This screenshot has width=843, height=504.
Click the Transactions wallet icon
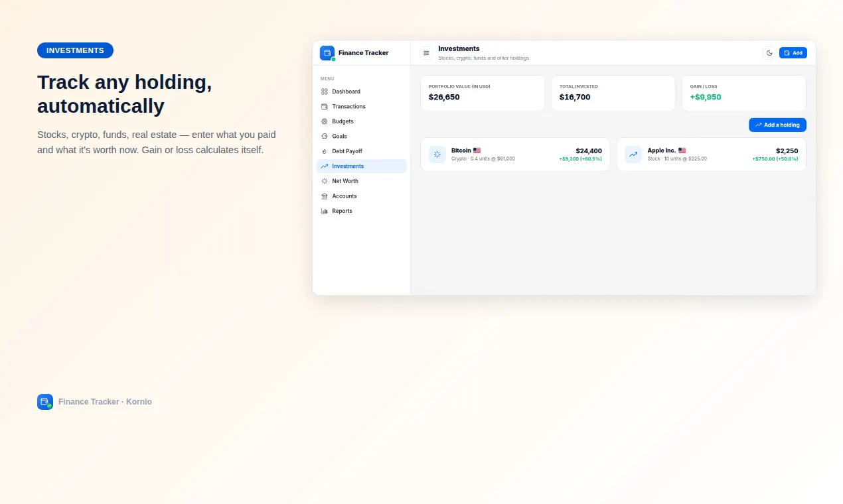click(x=325, y=106)
